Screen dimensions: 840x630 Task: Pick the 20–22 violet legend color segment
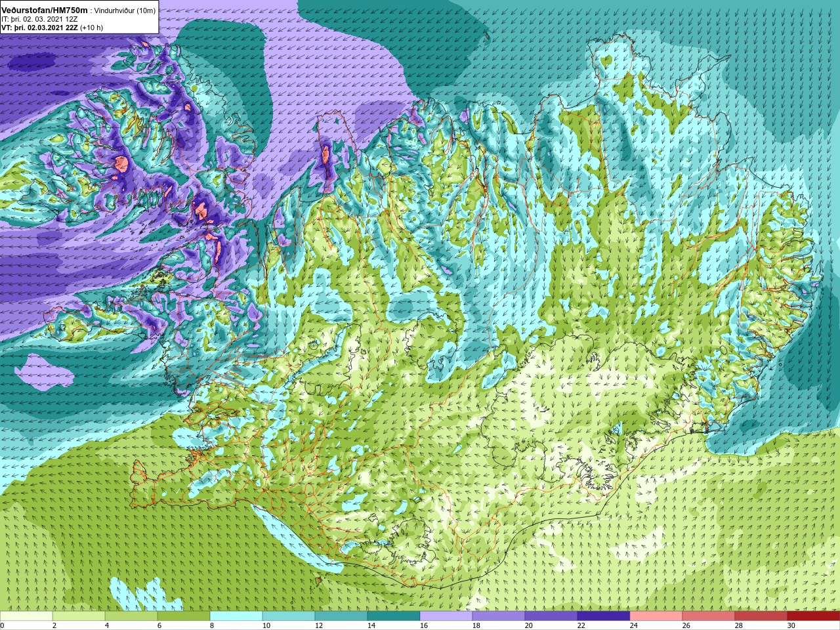[x=551, y=616]
